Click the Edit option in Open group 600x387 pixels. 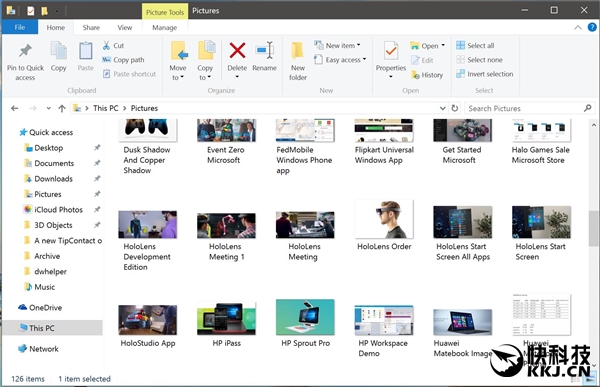[422, 60]
